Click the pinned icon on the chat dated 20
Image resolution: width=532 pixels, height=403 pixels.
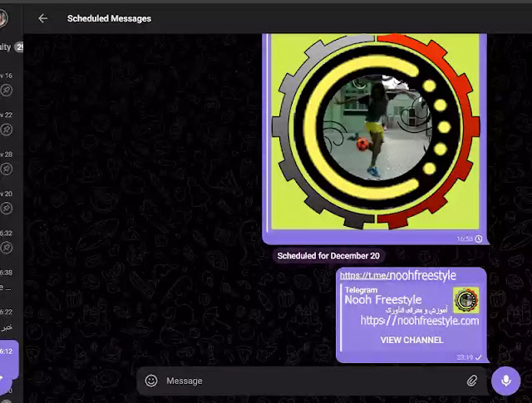(7, 209)
